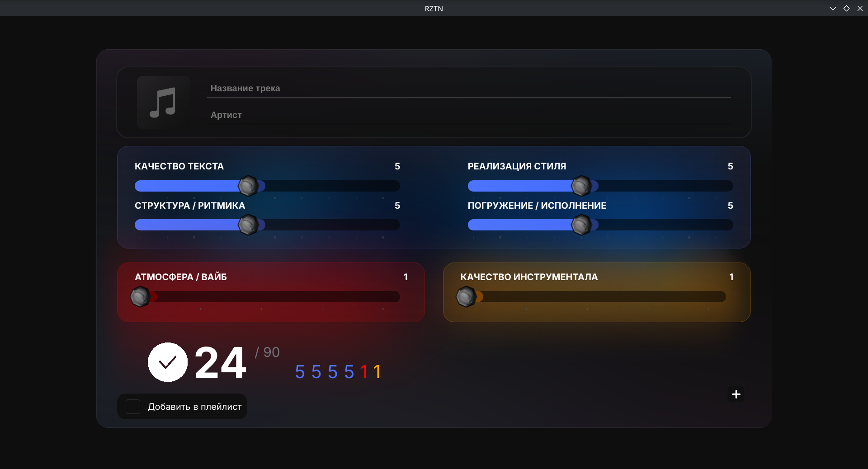Screen dimensions: 868x469
Task: Click the Качество текста slider knob
Action: 248,186
